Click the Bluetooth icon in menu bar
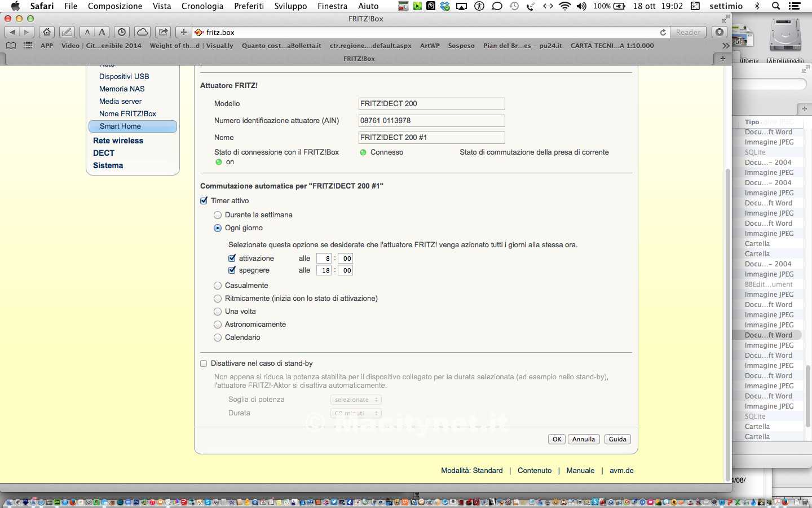Viewport: 812px width, 508px height. [757, 6]
